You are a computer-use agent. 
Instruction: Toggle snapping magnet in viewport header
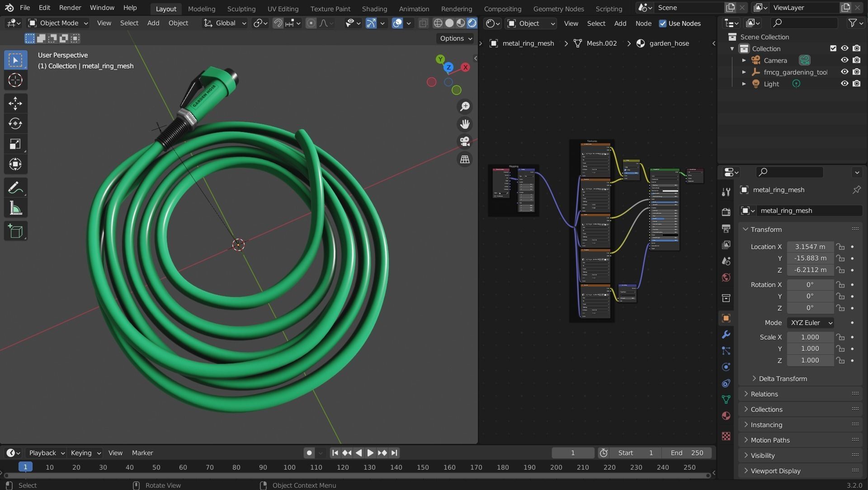[278, 23]
